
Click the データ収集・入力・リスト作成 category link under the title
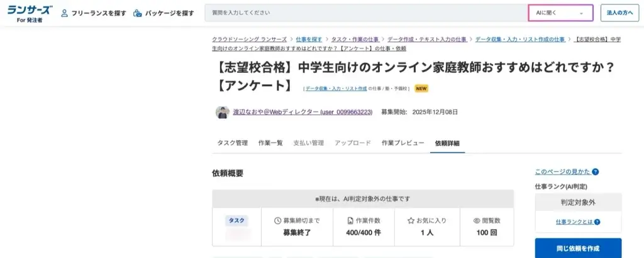(x=336, y=89)
